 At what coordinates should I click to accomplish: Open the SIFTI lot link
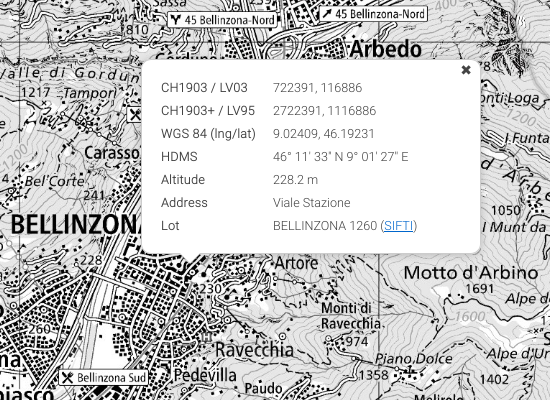399,226
